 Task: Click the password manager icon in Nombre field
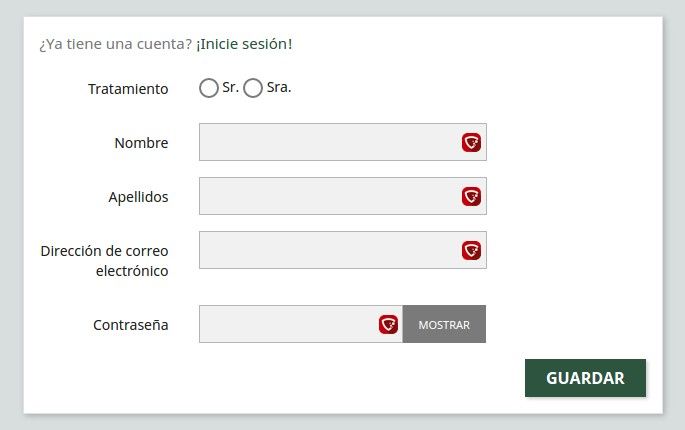click(471, 142)
